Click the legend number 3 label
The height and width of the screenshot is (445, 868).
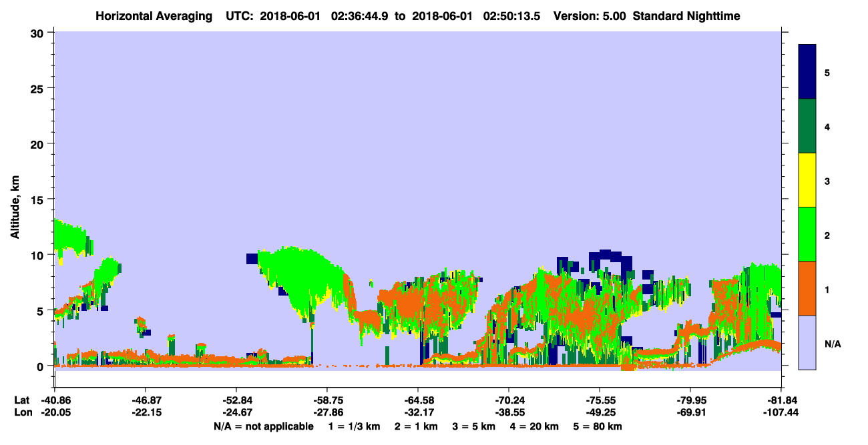(827, 181)
